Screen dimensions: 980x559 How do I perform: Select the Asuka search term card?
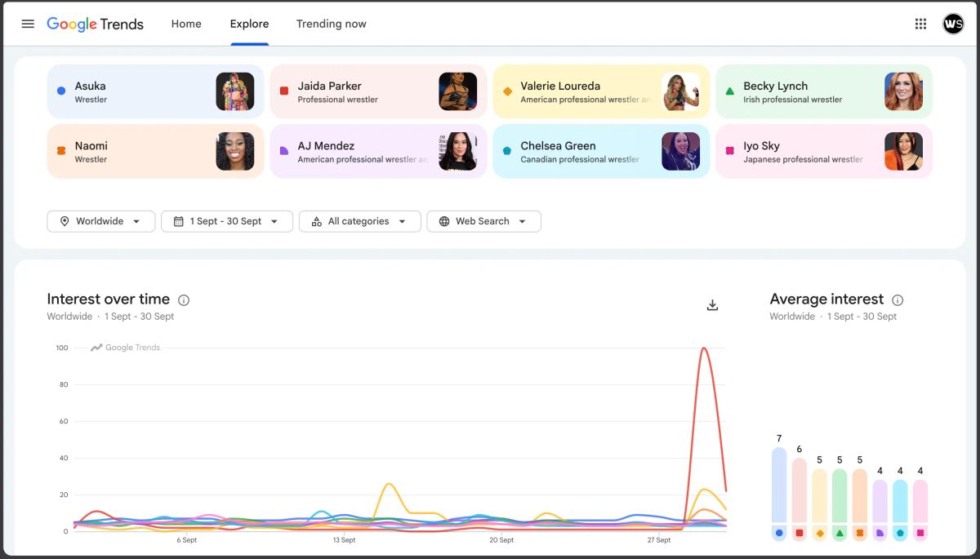click(x=155, y=91)
